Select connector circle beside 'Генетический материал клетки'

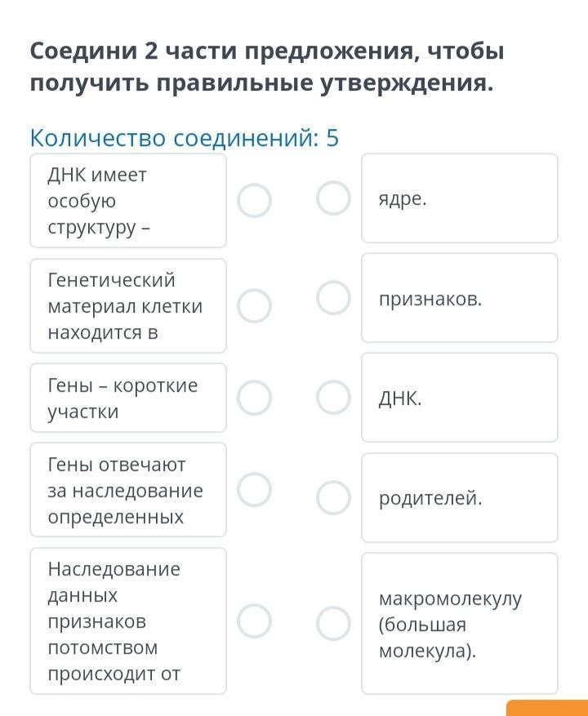tap(254, 305)
